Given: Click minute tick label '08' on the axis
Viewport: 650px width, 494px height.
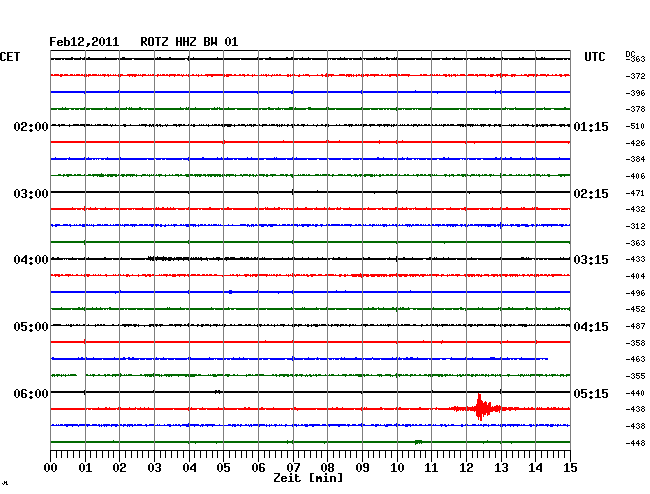Looking at the screenshot, I should (x=327, y=468).
